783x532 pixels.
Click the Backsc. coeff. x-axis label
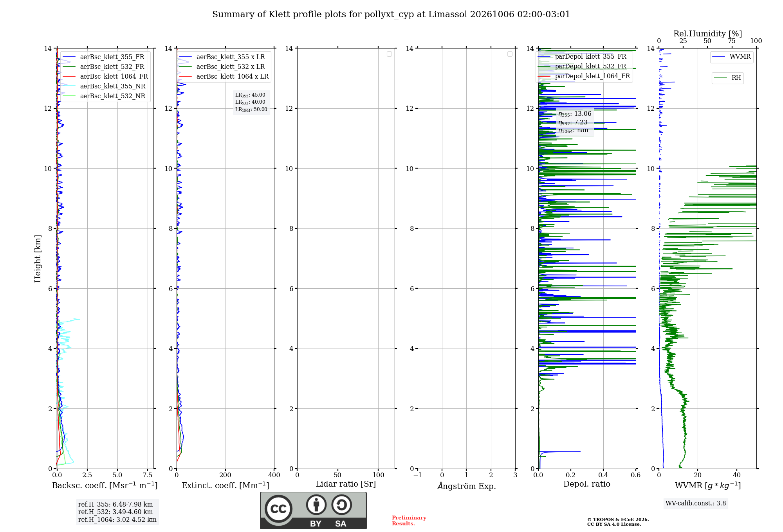[105, 485]
